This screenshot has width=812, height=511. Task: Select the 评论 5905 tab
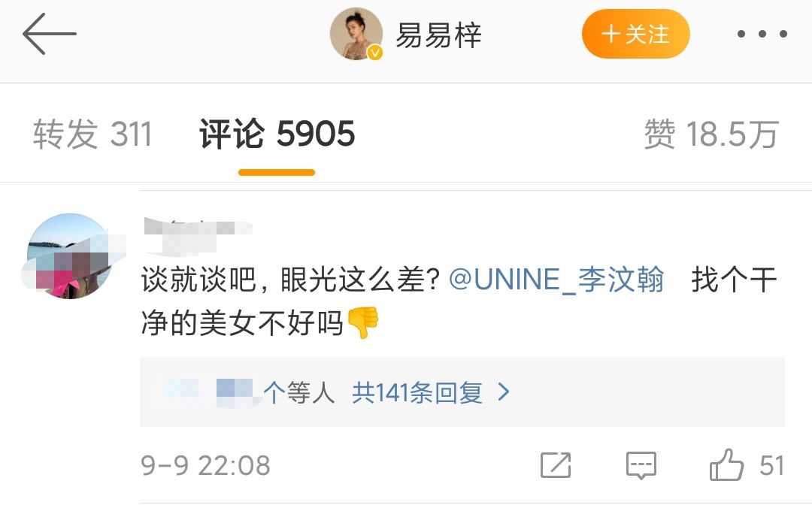click(277, 135)
